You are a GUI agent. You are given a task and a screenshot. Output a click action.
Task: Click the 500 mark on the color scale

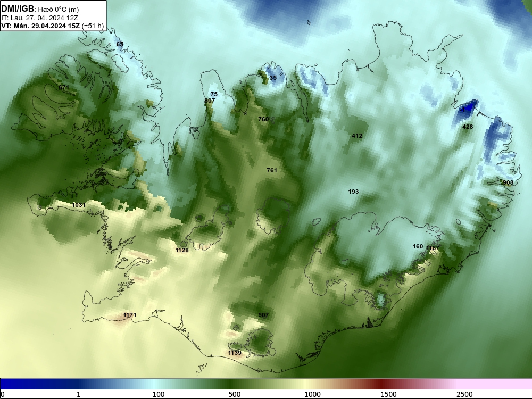click(235, 394)
